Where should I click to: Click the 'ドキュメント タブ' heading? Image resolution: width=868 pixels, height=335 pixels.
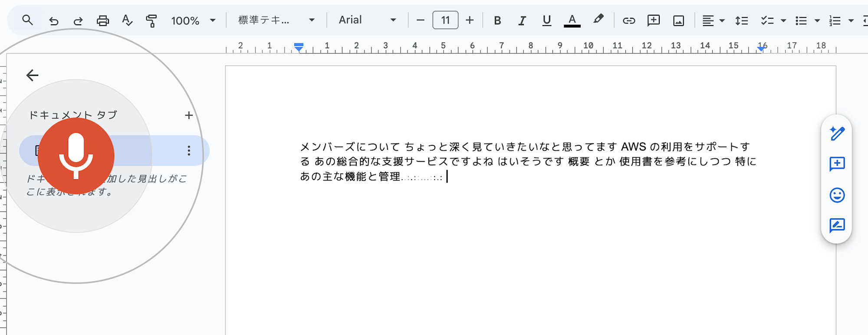point(73,115)
